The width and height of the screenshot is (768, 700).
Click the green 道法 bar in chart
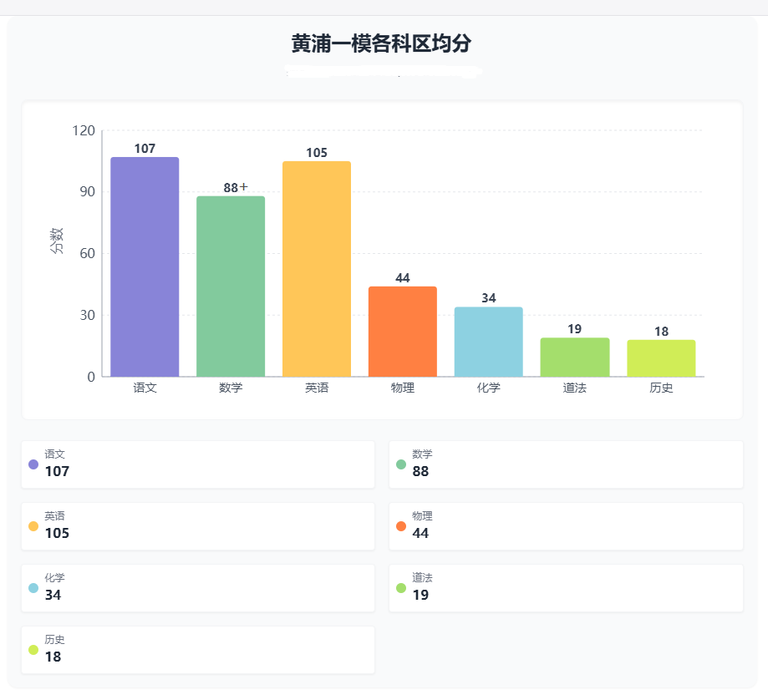point(575,358)
